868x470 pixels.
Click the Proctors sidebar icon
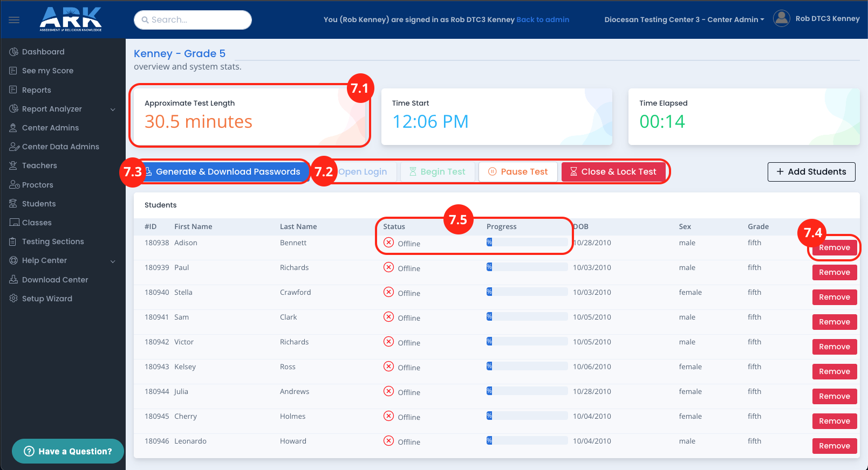coord(14,185)
